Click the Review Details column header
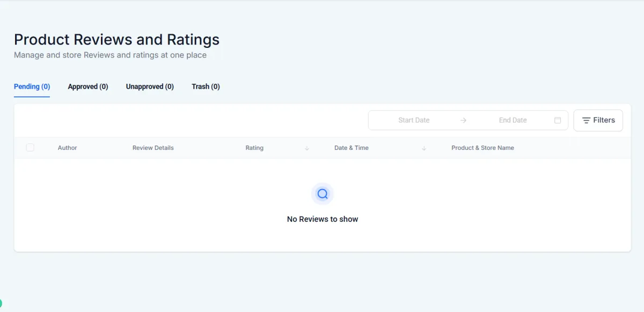Image resolution: width=644 pixels, height=312 pixels. point(153,148)
